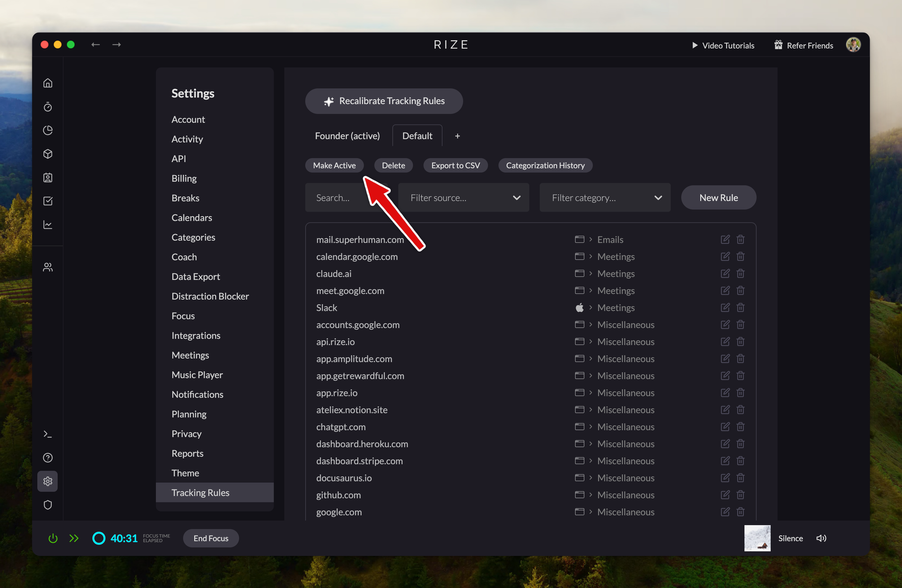Click Export to CSV
902x588 pixels.
pos(456,165)
